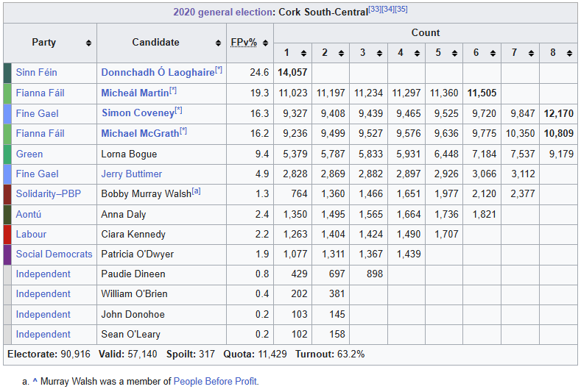Sort by Count 3 column arrows

tap(380, 53)
